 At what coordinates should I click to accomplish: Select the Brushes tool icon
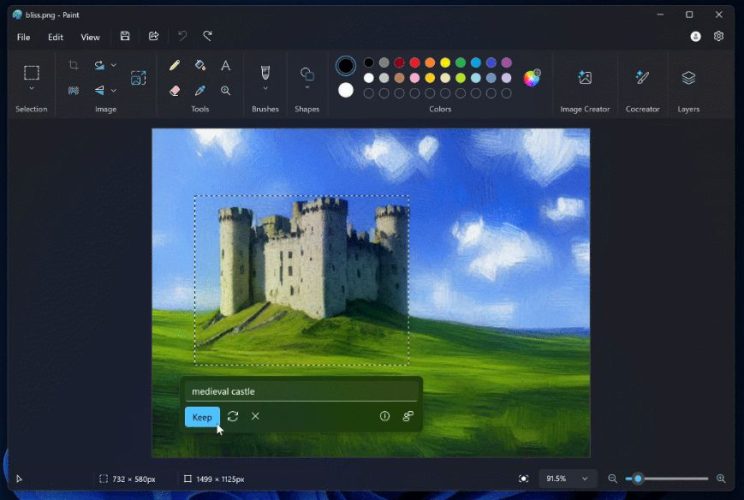[265, 73]
